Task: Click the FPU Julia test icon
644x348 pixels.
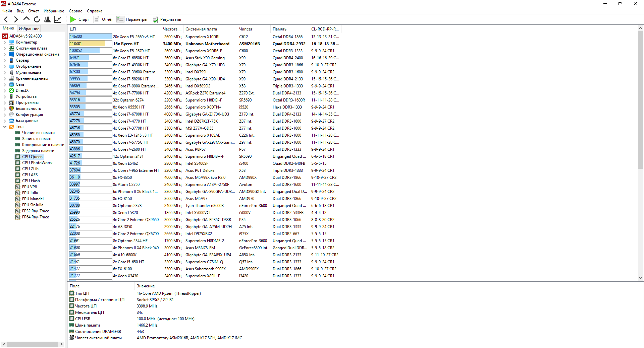Action: coord(18,193)
